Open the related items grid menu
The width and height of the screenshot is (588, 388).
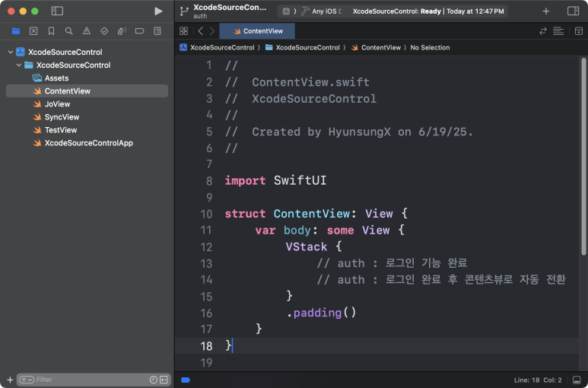tap(184, 31)
